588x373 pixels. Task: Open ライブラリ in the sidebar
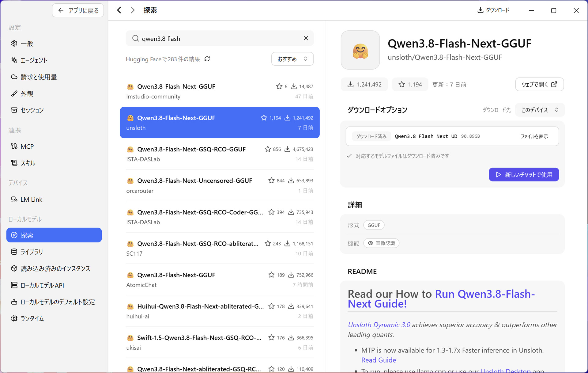(x=54, y=252)
